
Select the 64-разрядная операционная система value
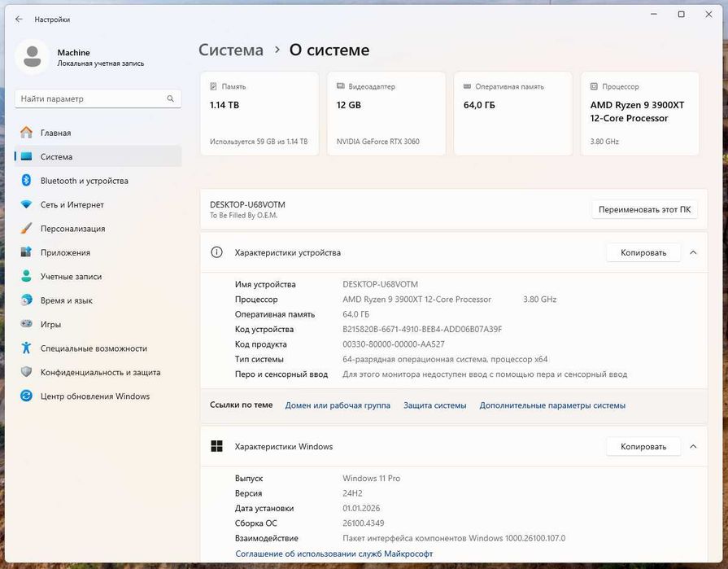coord(445,359)
